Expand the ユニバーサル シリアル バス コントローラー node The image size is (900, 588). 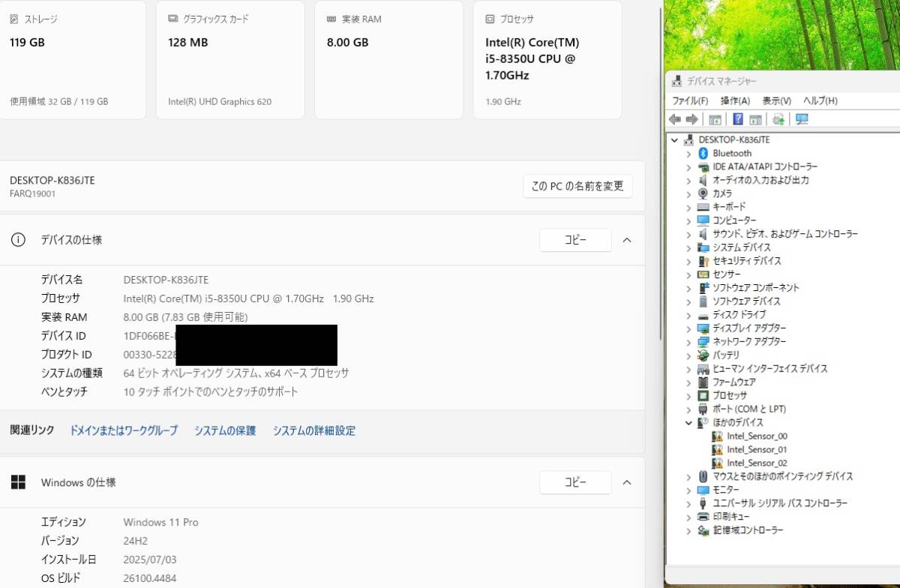point(688,503)
